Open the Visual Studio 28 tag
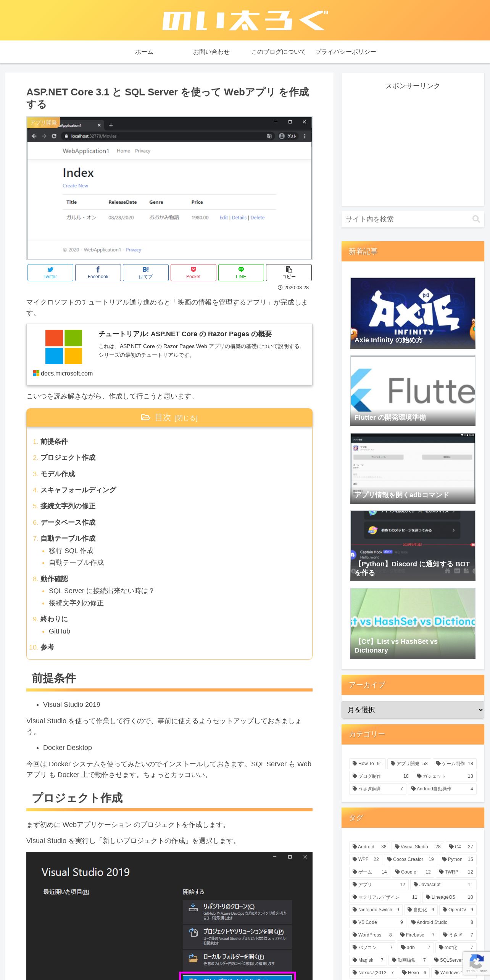 tap(417, 847)
